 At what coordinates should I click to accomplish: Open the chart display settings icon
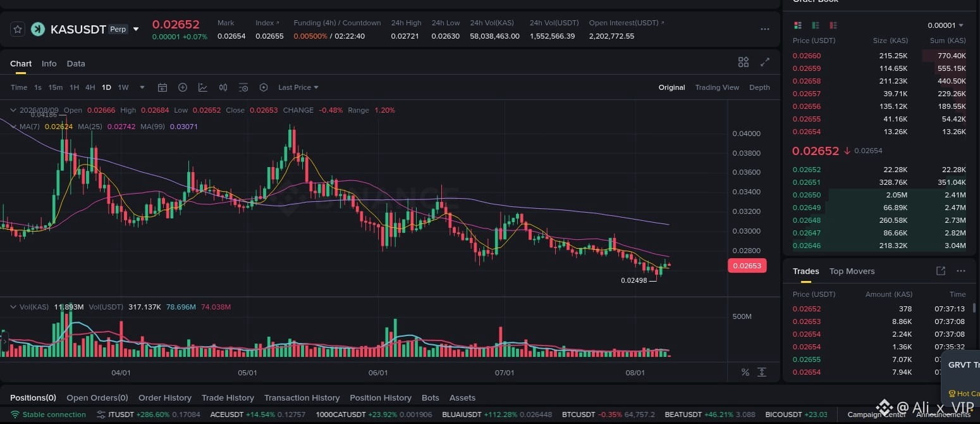[243, 87]
